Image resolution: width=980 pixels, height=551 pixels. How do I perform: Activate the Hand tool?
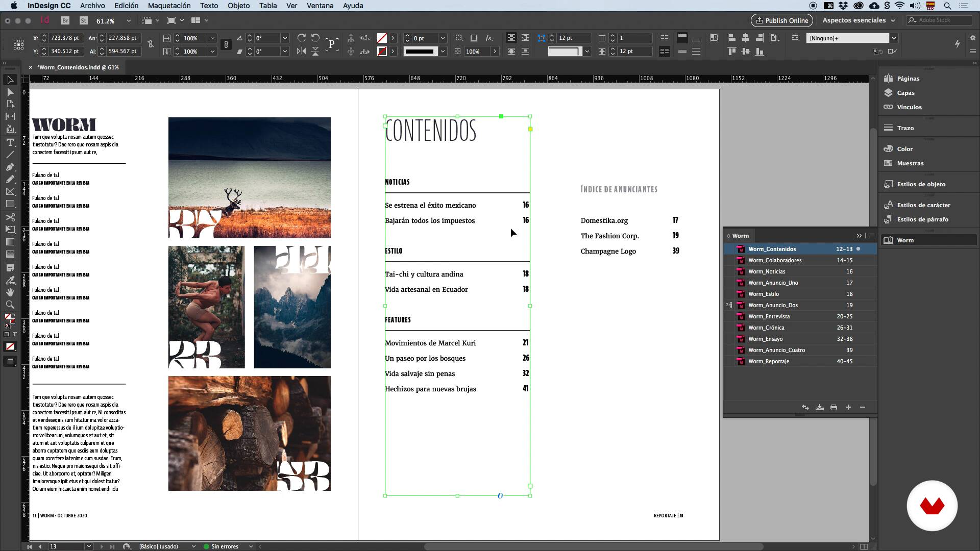10,292
